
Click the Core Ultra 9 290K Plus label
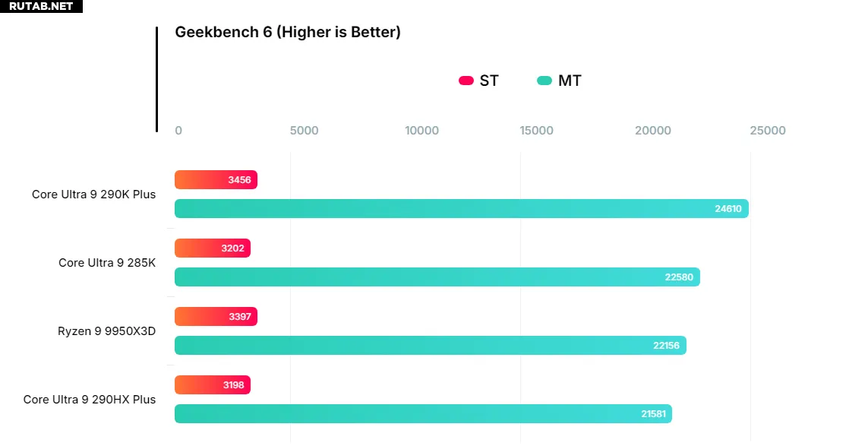(93, 195)
